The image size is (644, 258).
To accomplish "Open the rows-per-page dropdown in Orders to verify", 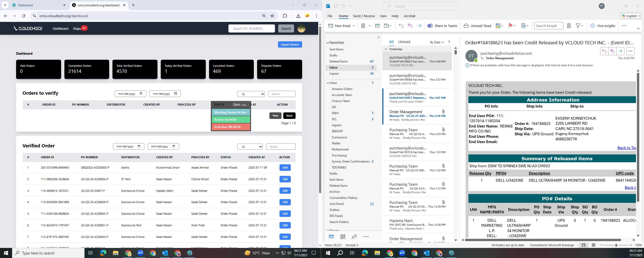I will (x=251, y=94).
